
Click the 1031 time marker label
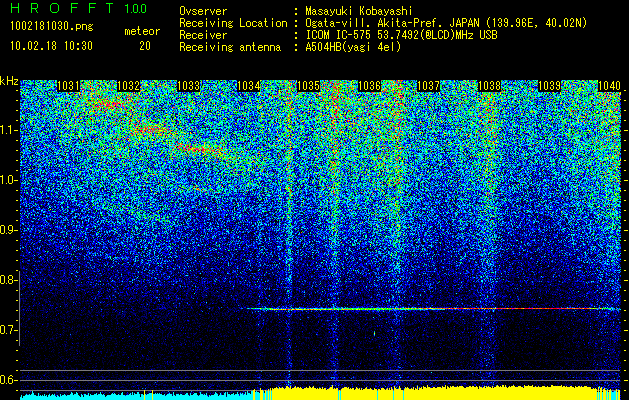point(68,86)
